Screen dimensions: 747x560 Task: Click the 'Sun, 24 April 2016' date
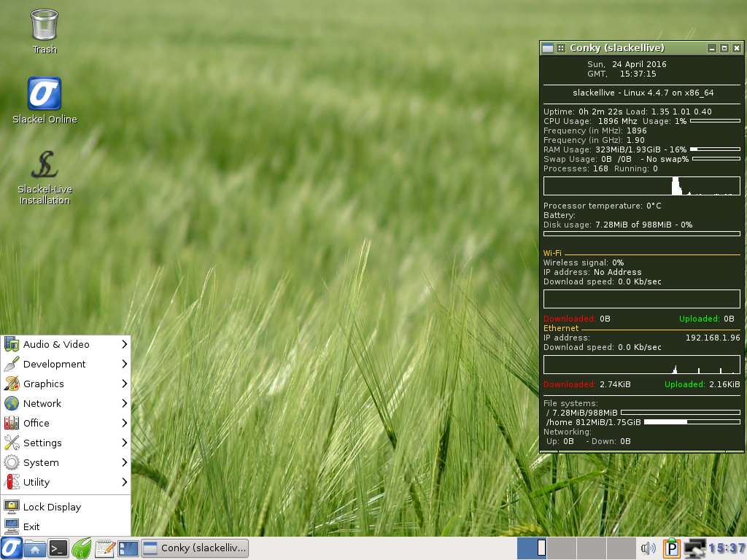click(x=627, y=64)
